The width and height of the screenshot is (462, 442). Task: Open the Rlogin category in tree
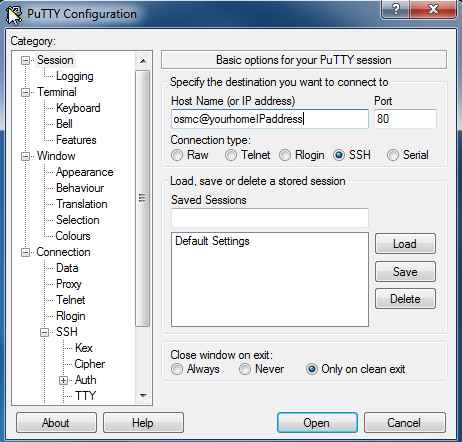71,316
